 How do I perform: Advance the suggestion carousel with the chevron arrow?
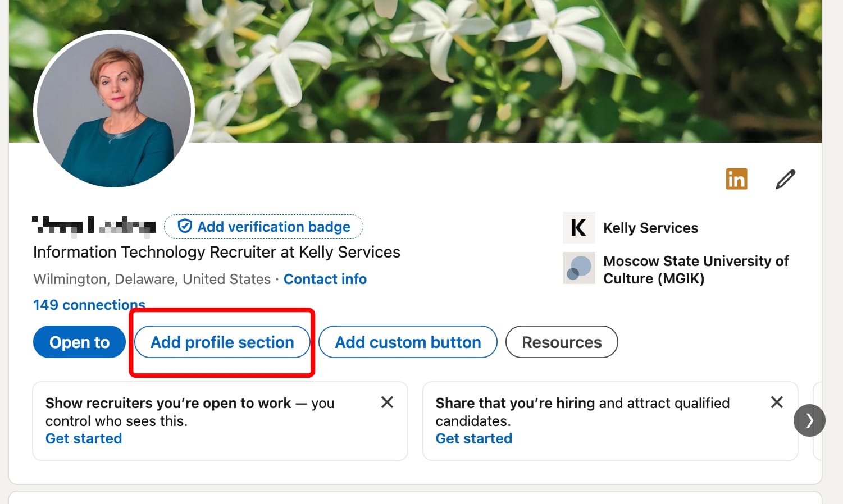tap(809, 420)
